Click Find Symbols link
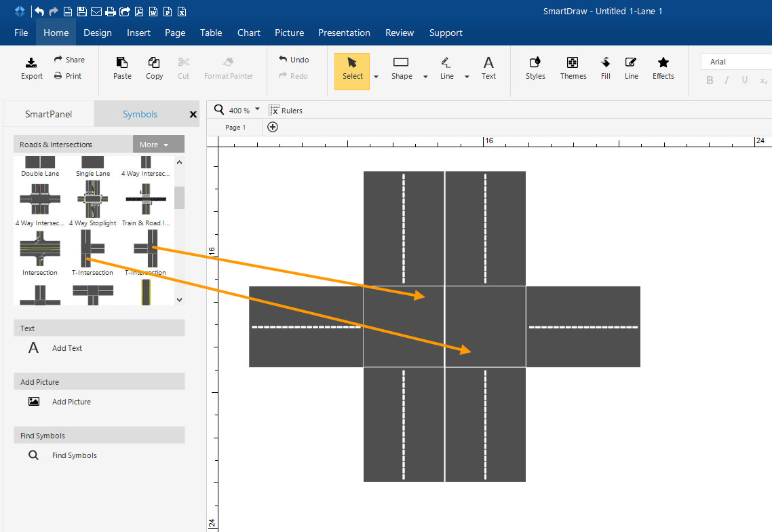 tap(74, 455)
